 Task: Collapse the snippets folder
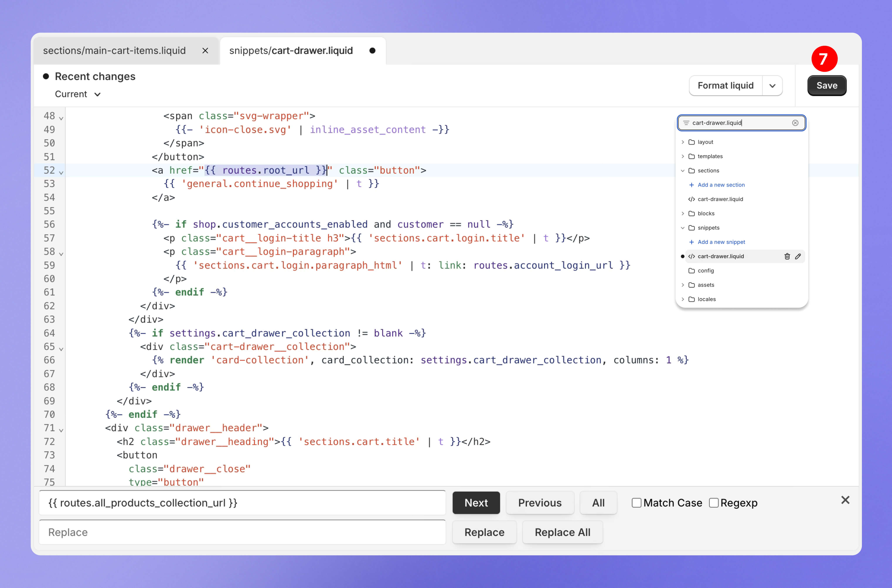pos(683,228)
